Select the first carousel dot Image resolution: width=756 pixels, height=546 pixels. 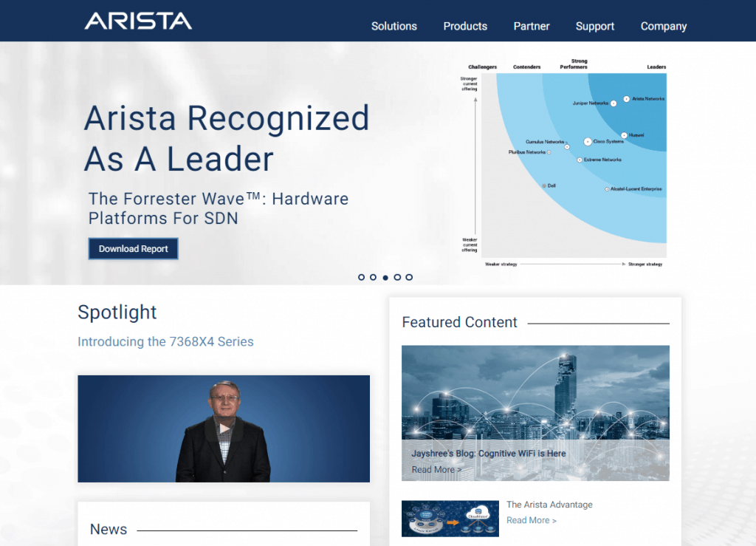[x=361, y=277]
